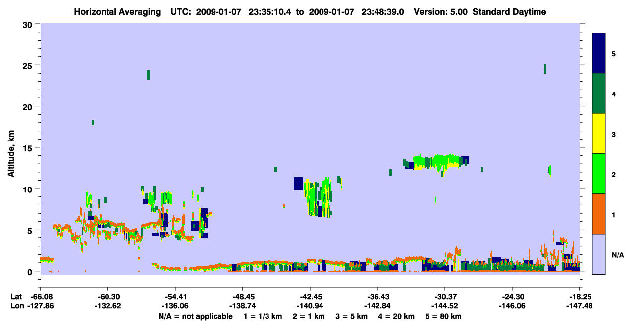644x330 pixels.
Task: Click the longitude value -140.94
Action: 310,306
